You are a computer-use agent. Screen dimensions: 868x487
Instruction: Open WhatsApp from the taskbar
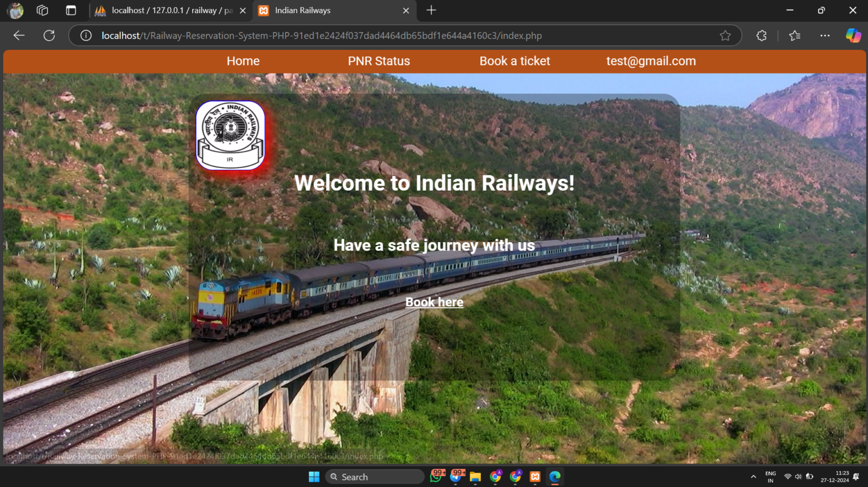(435, 478)
